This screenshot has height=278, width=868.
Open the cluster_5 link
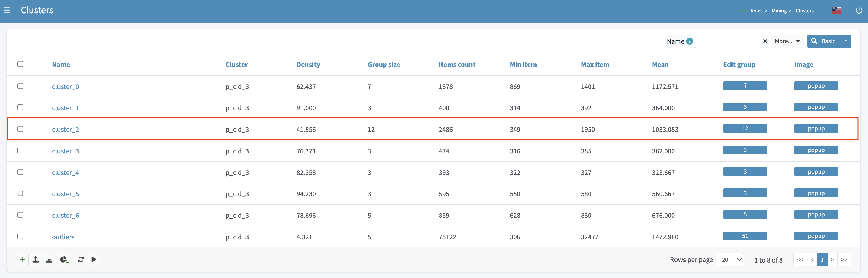pos(65,194)
